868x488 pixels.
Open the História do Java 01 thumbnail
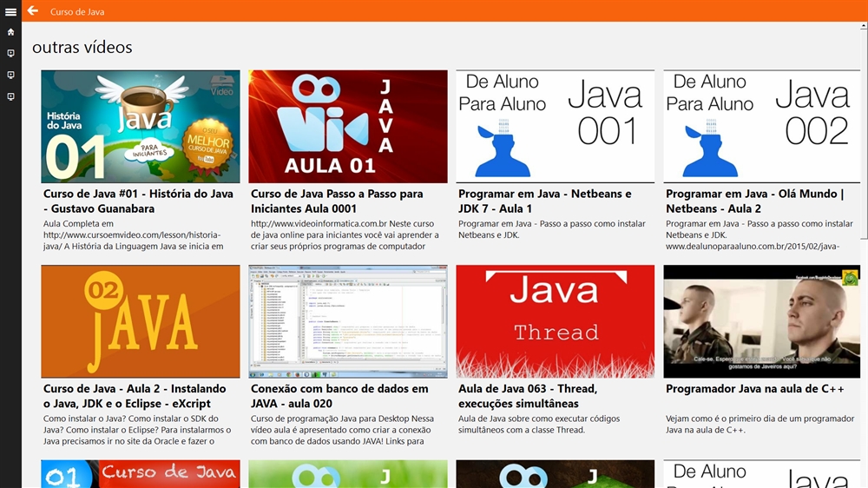click(141, 126)
